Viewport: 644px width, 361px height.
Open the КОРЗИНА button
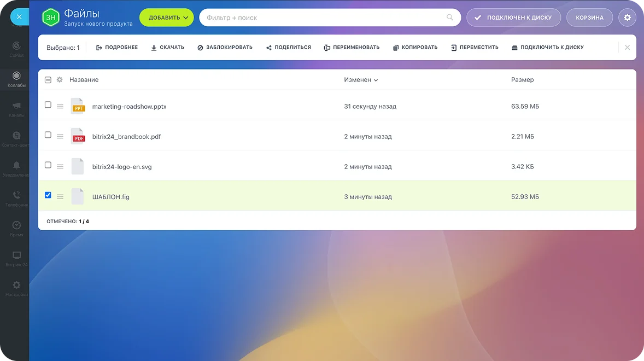point(589,18)
